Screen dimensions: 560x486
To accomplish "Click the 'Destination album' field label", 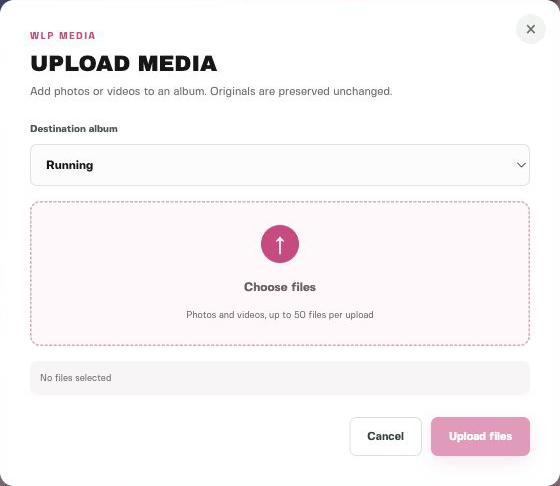I will point(74,129).
